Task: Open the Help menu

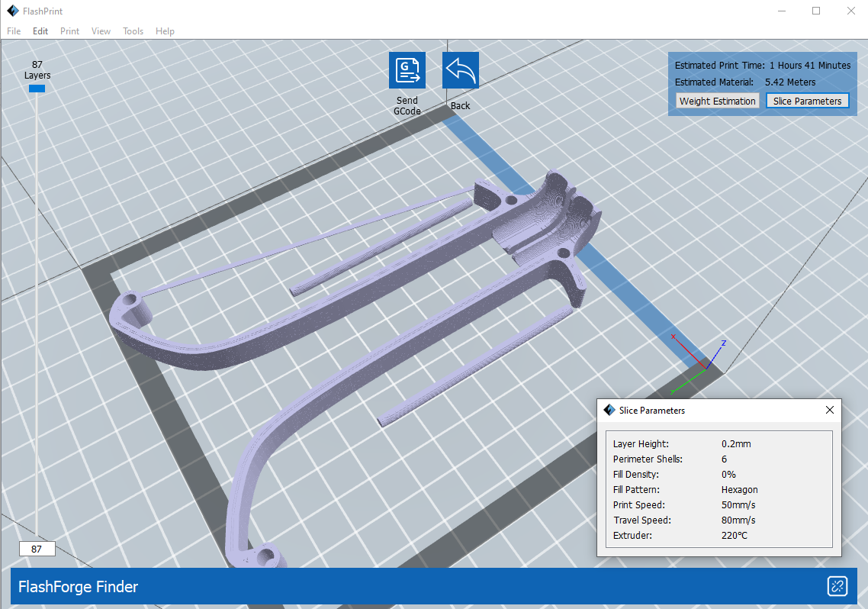Action: coord(165,31)
